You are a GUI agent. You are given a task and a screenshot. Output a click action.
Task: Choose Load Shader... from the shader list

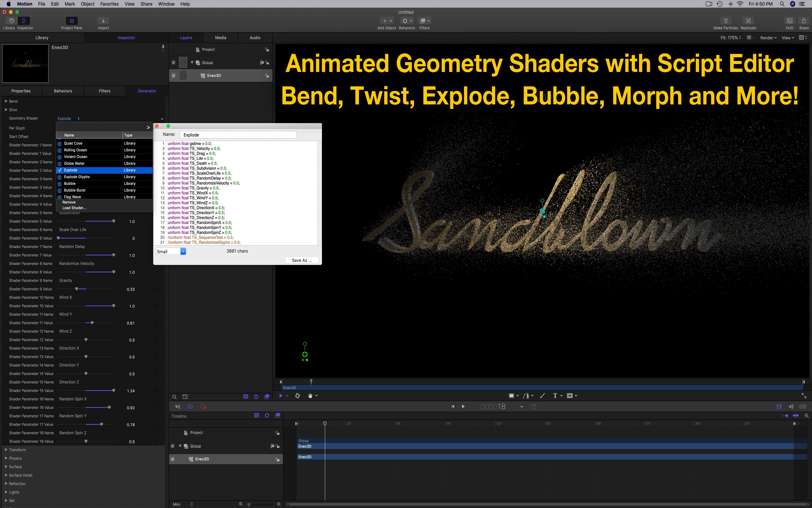74,208
